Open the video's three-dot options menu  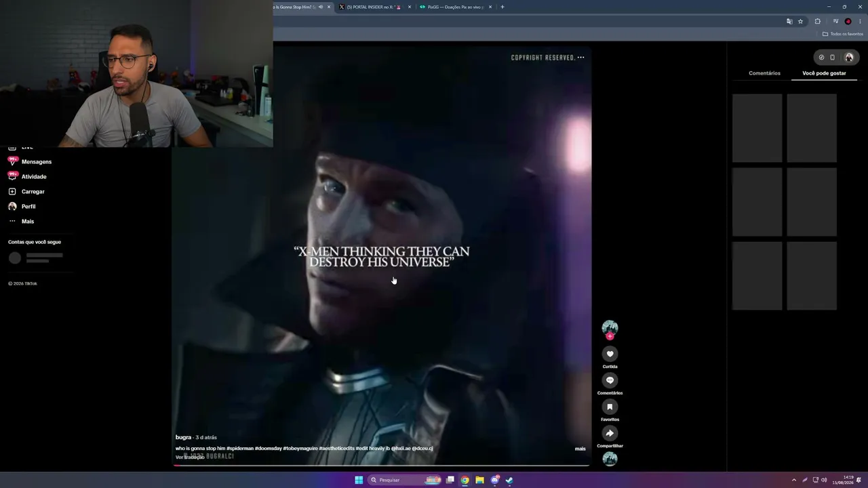click(580, 58)
